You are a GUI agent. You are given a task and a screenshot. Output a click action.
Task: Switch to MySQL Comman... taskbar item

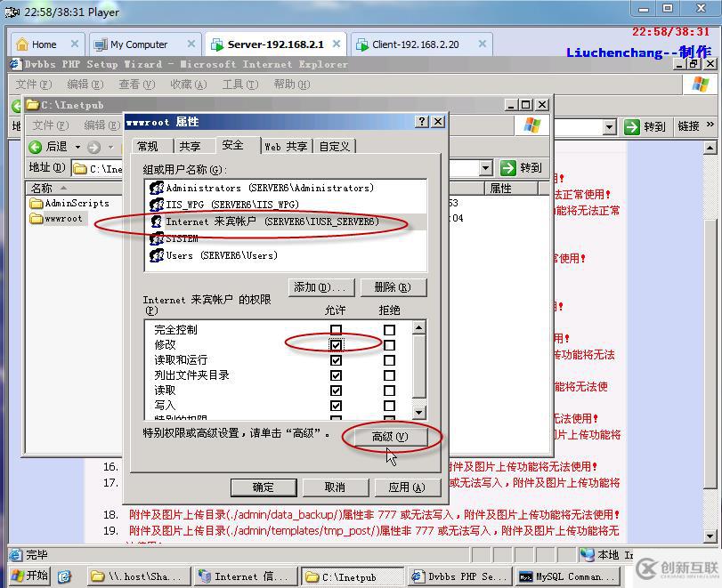pos(567,576)
